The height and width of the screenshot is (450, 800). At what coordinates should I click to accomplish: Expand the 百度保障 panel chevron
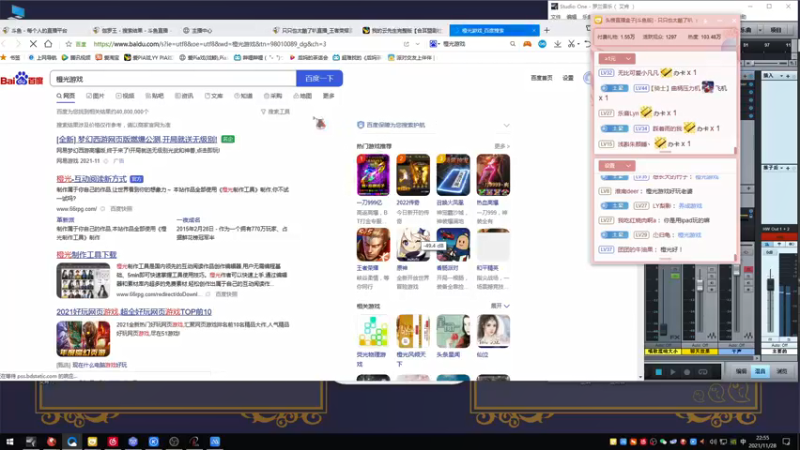coord(506,125)
